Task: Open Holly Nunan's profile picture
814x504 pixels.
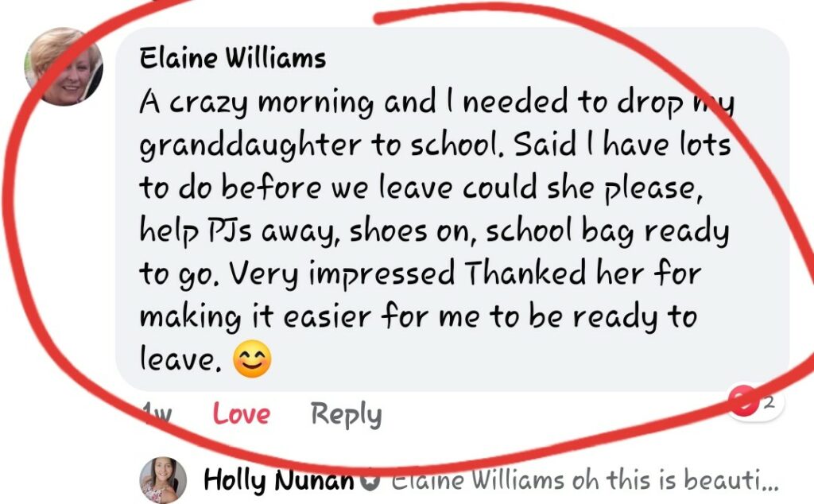Action: point(163,480)
